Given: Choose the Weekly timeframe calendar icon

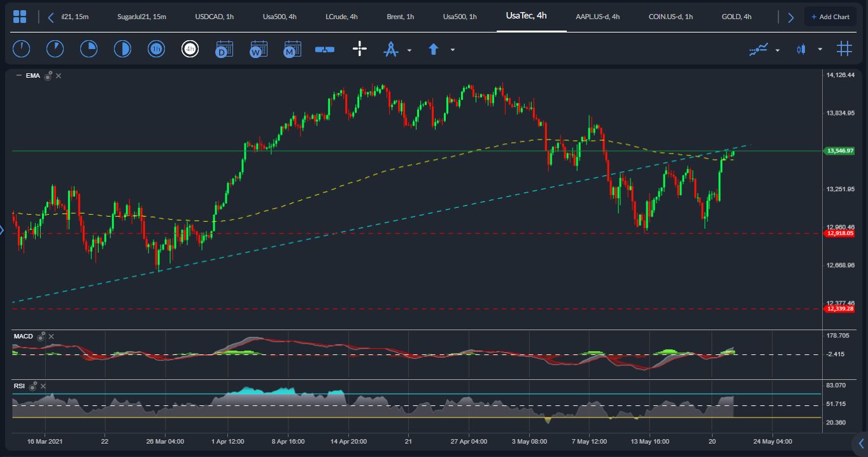Looking at the screenshot, I should point(259,49).
